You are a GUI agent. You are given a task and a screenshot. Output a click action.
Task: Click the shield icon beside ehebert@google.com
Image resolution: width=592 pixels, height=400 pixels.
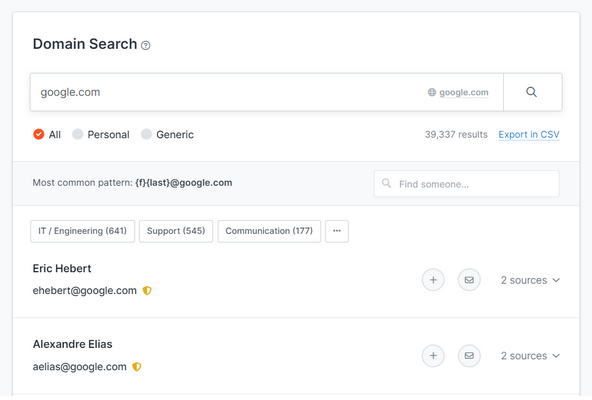147,290
